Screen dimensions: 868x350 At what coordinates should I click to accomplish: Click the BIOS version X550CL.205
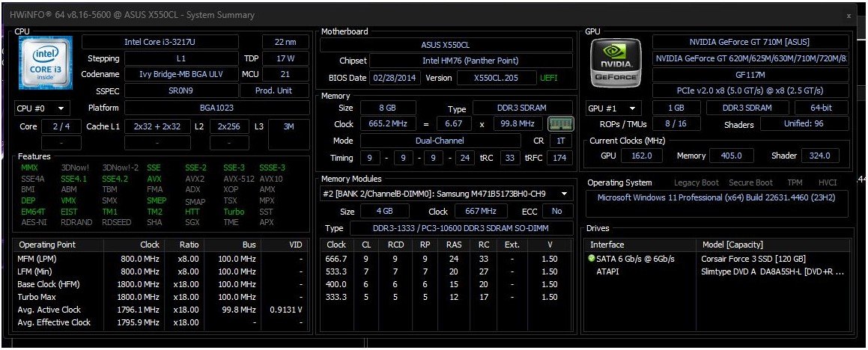497,78
